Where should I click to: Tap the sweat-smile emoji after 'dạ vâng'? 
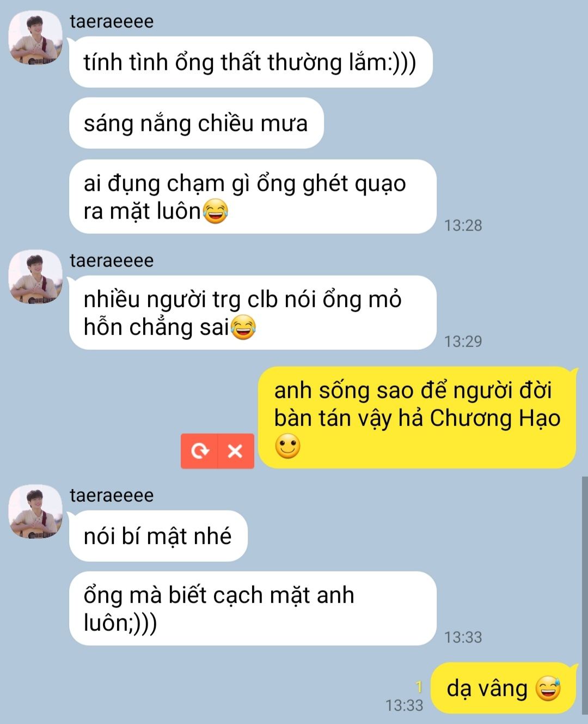548,689
